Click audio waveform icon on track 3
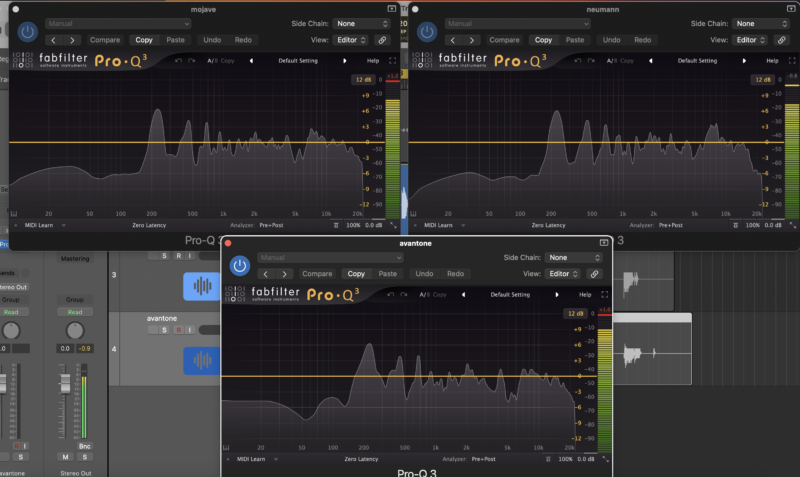Viewport: 800px width, 477px height. (203, 287)
